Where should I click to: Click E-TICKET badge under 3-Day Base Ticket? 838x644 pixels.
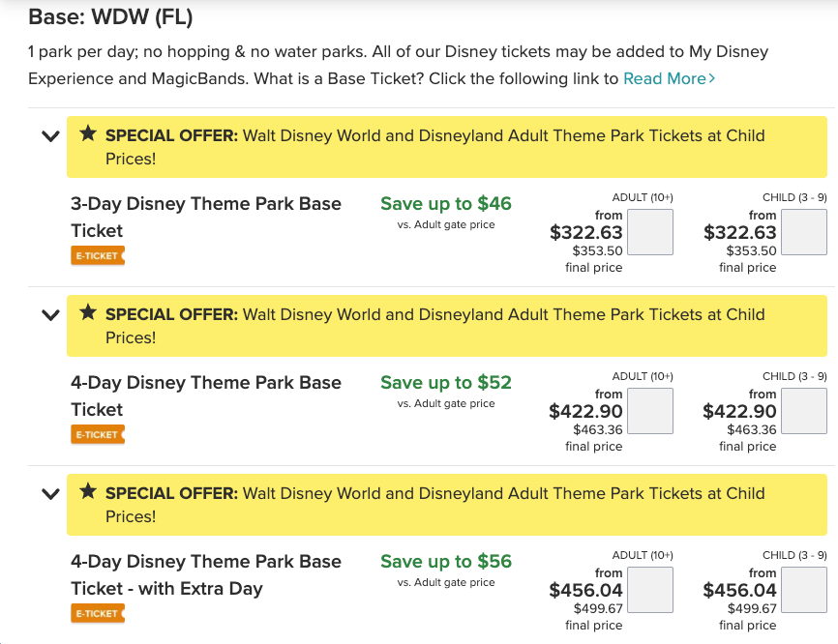[x=98, y=256]
